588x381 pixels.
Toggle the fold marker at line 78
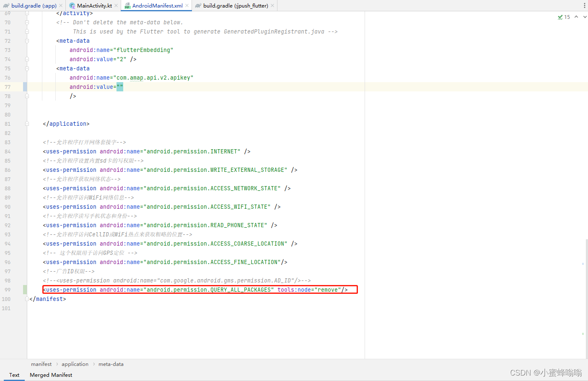pyautogui.click(x=27, y=96)
